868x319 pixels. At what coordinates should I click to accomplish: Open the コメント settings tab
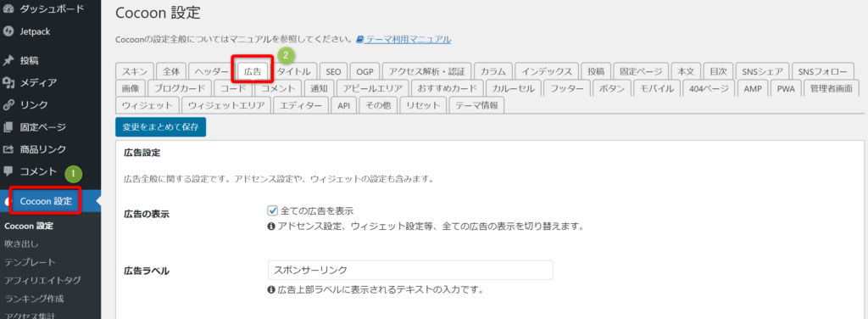click(x=278, y=88)
